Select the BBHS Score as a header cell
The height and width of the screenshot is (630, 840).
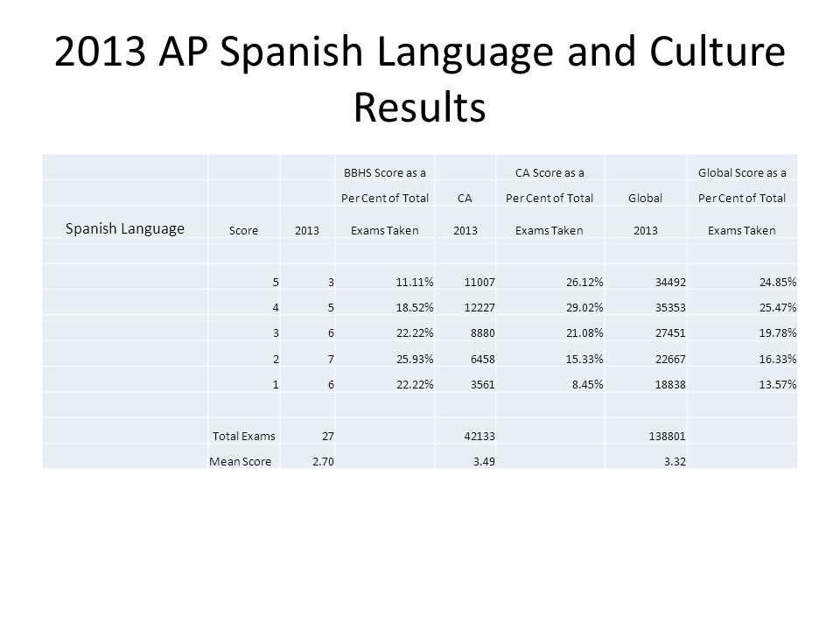[x=384, y=167]
